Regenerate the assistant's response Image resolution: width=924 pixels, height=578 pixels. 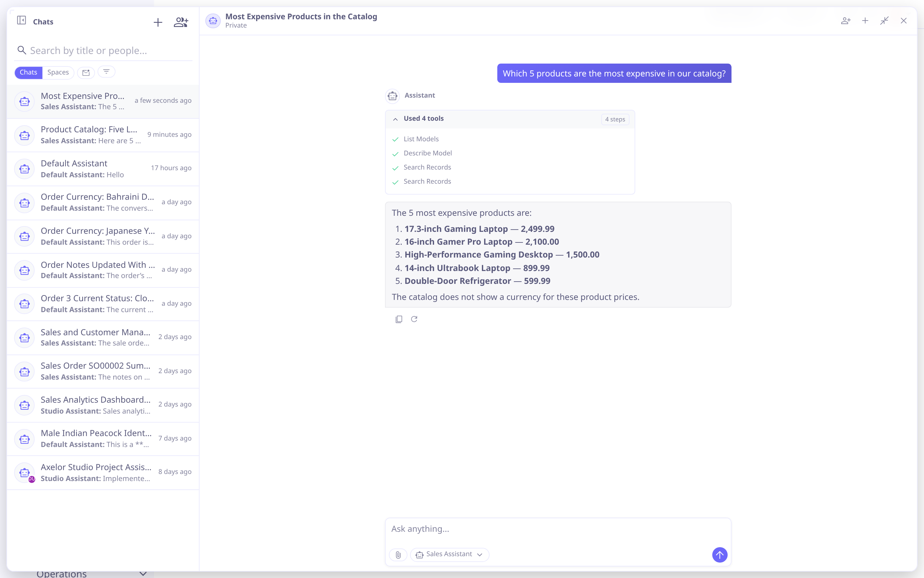[414, 319]
